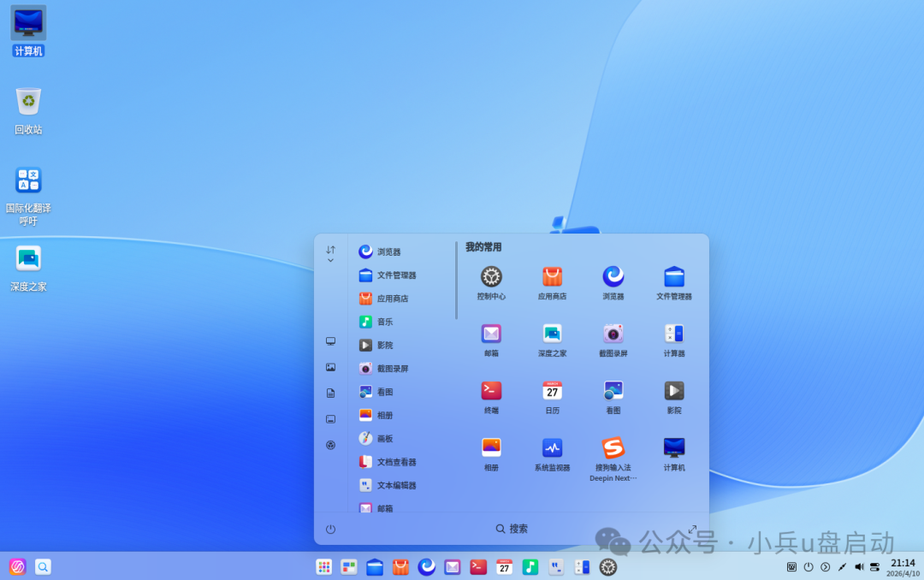Open browser from the taskbar
This screenshot has height=580, width=924.
427,567
